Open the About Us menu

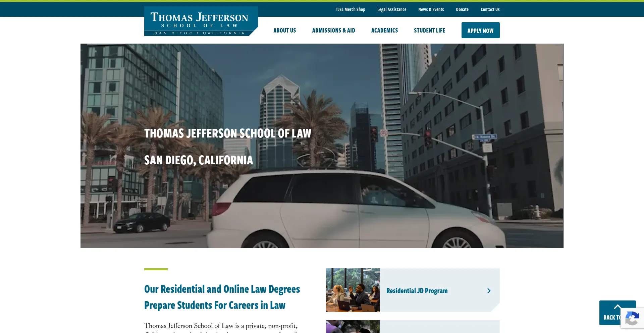[x=284, y=31]
